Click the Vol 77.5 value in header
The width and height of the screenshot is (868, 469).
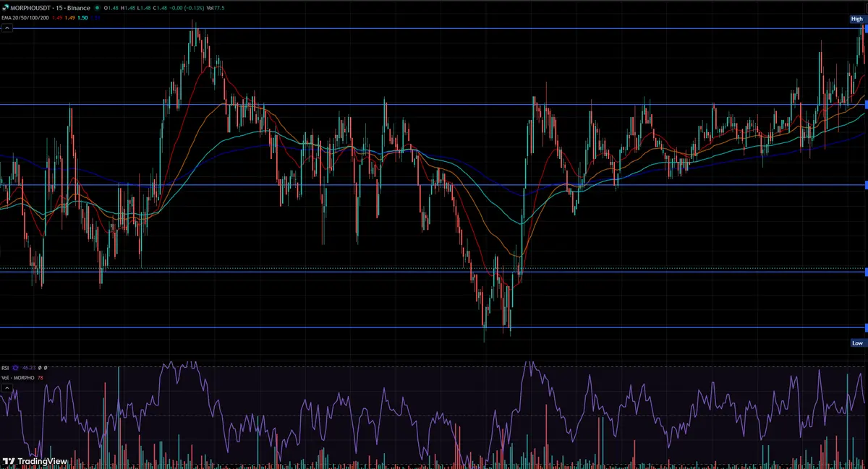(216, 8)
